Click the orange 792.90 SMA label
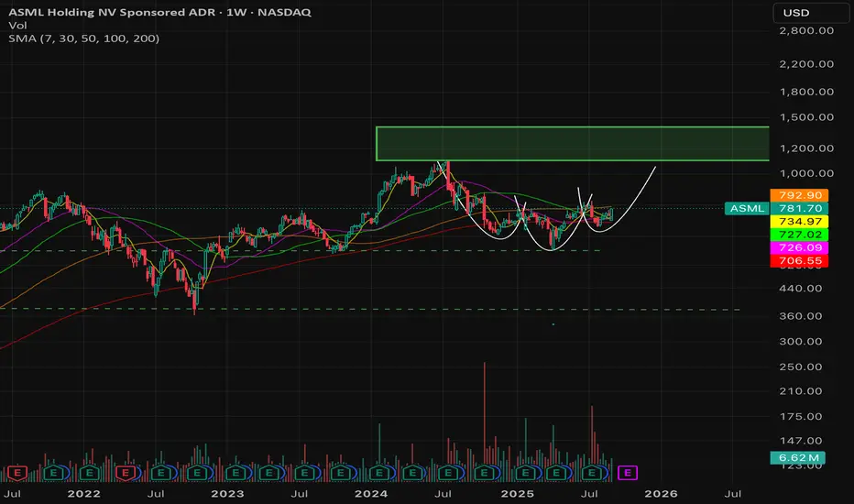The height and width of the screenshot is (504, 854). (799, 195)
